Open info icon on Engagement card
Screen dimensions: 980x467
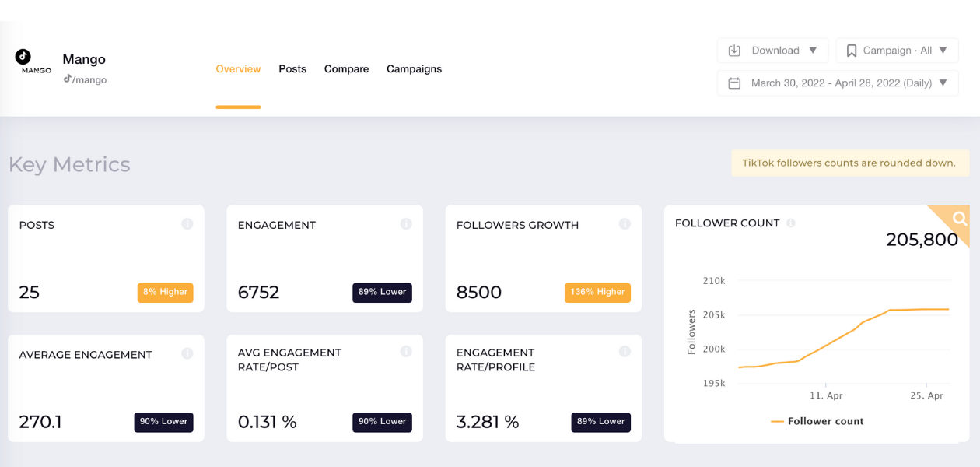pyautogui.click(x=406, y=224)
